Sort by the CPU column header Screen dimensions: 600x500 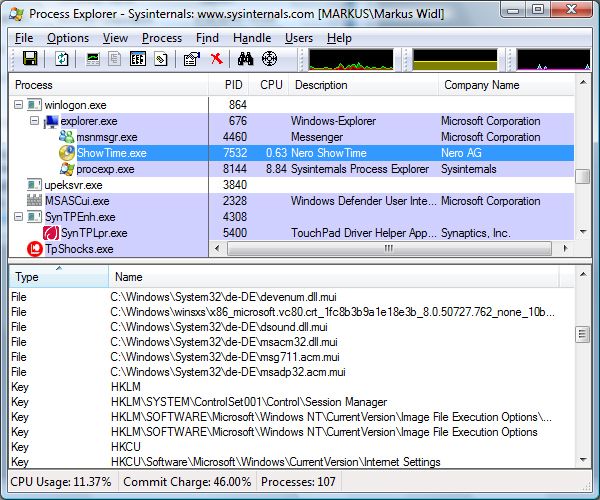click(x=269, y=85)
